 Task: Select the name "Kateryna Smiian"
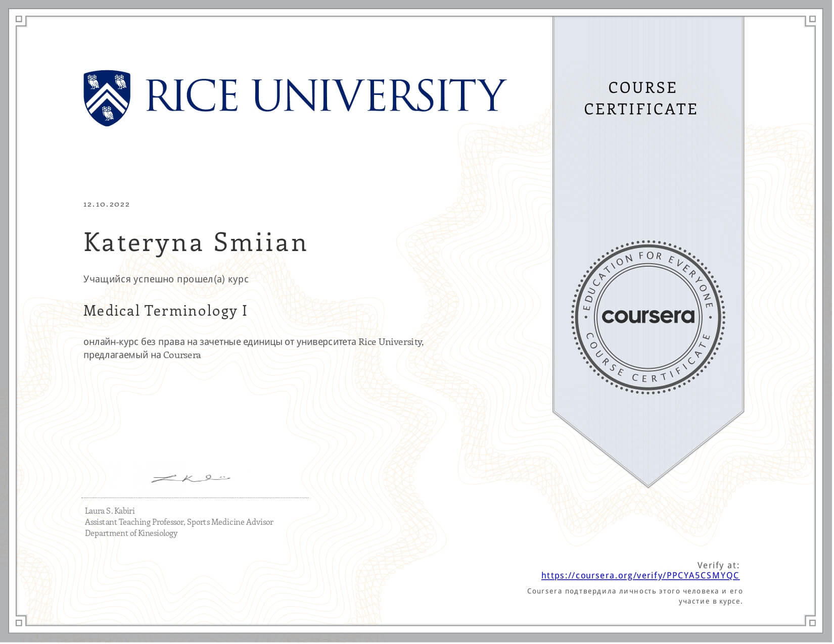click(195, 242)
